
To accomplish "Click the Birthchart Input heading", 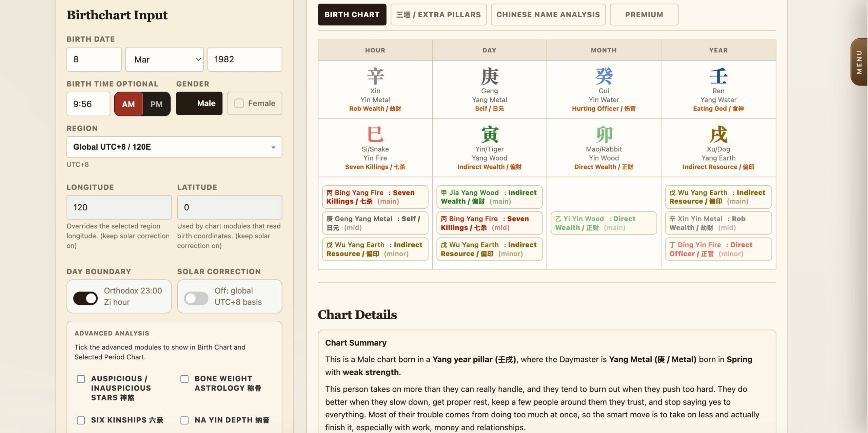I will click(x=117, y=15).
